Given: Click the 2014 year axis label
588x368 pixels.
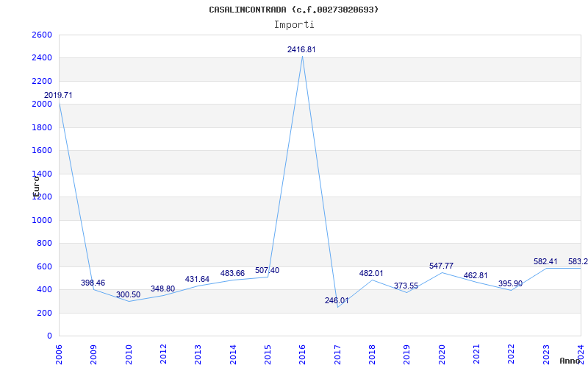Looking at the screenshot, I should click(x=233, y=354).
